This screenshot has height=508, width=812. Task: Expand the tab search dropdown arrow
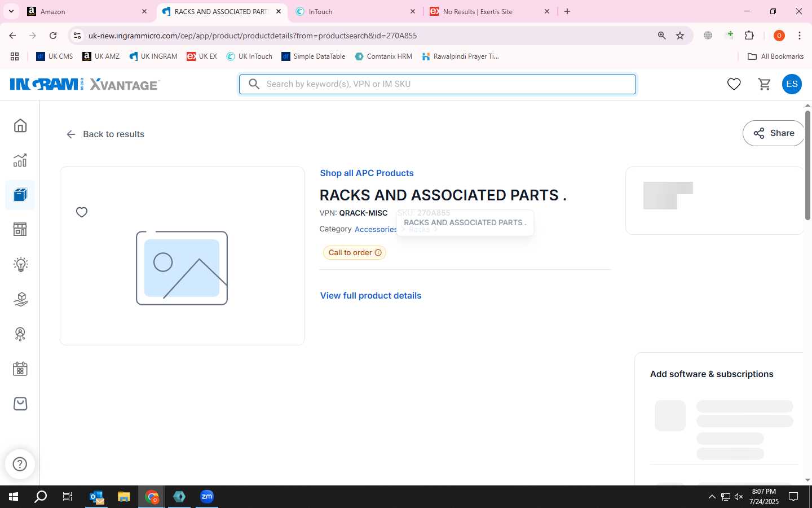(x=11, y=11)
